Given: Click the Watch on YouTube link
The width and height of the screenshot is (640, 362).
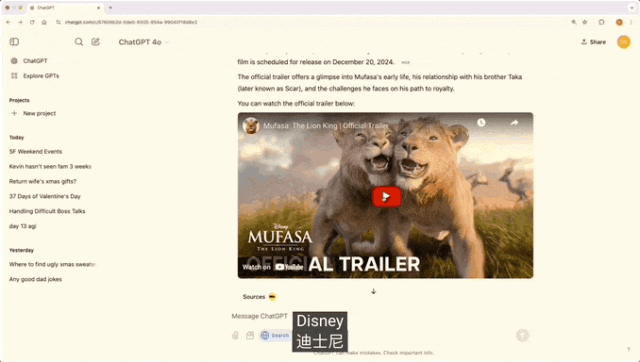Looking at the screenshot, I should [273, 267].
